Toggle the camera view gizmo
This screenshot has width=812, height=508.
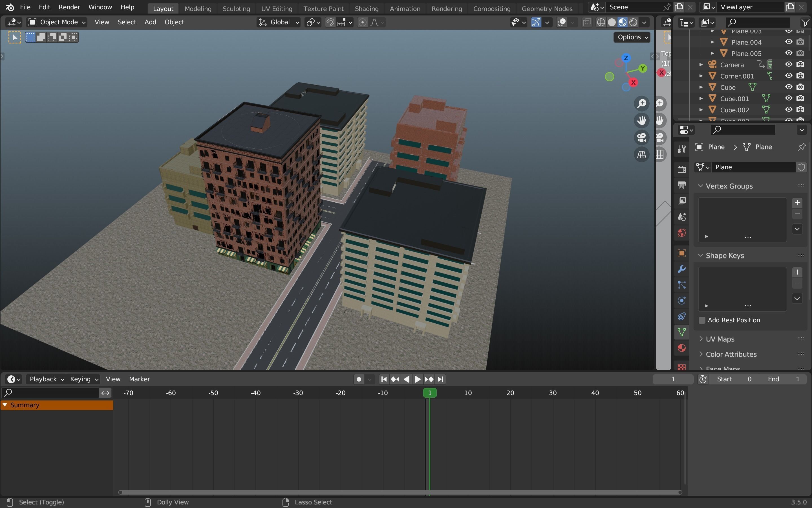click(x=641, y=137)
